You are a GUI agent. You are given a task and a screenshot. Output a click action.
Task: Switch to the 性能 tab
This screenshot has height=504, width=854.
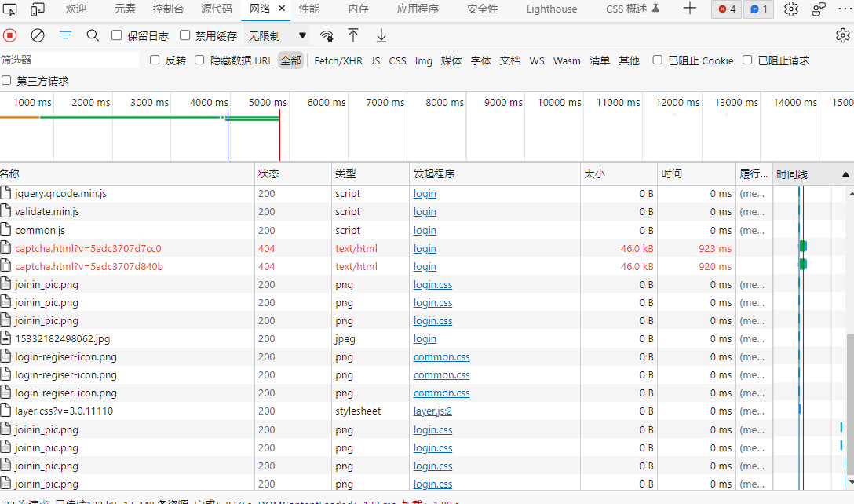pyautogui.click(x=309, y=9)
